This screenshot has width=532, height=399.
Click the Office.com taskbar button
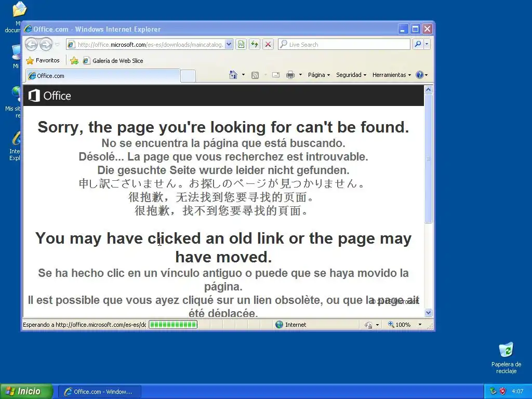100,392
